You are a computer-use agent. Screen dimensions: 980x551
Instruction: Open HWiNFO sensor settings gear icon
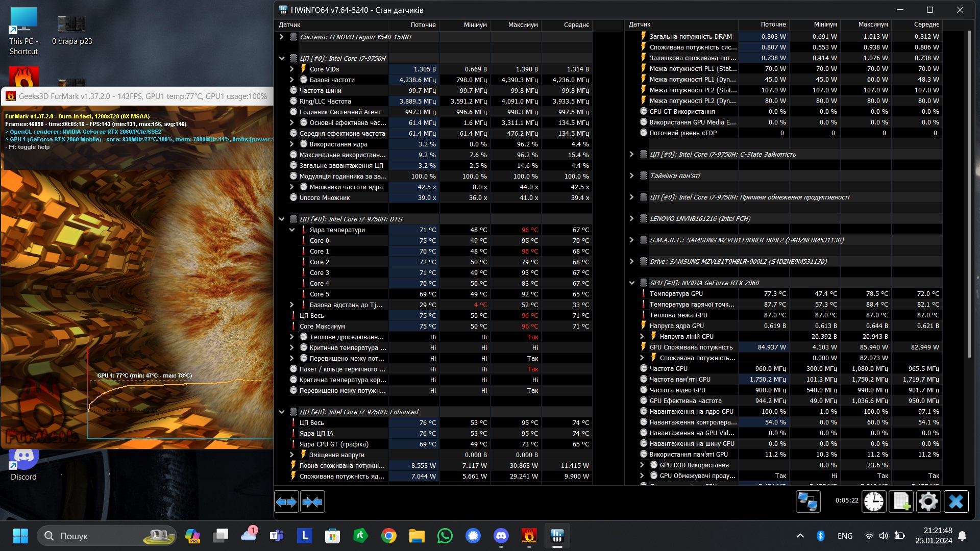(928, 502)
